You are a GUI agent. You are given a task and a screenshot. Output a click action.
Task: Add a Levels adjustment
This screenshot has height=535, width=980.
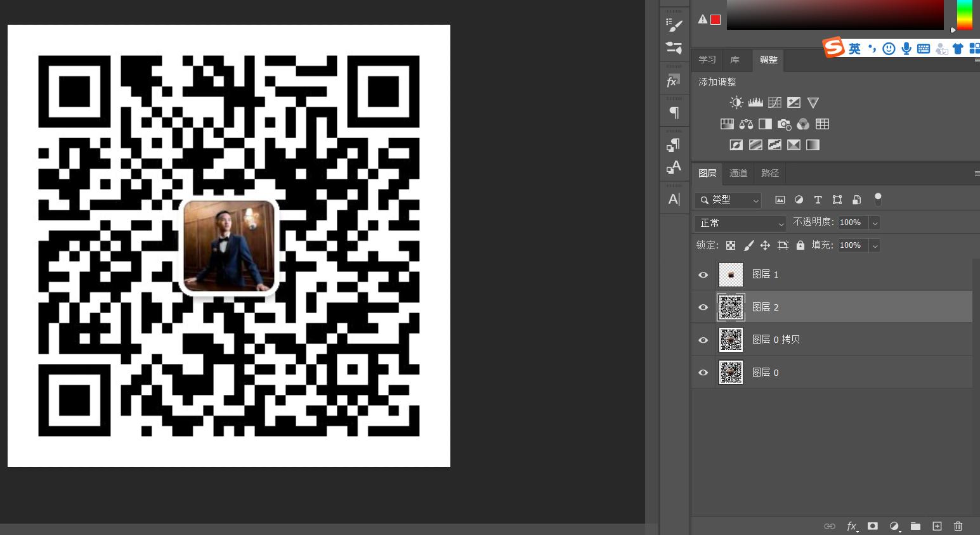pos(755,103)
